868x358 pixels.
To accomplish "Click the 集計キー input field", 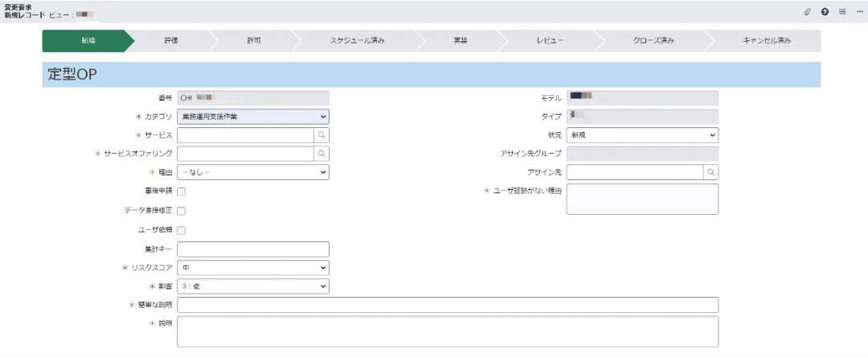I will (253, 249).
